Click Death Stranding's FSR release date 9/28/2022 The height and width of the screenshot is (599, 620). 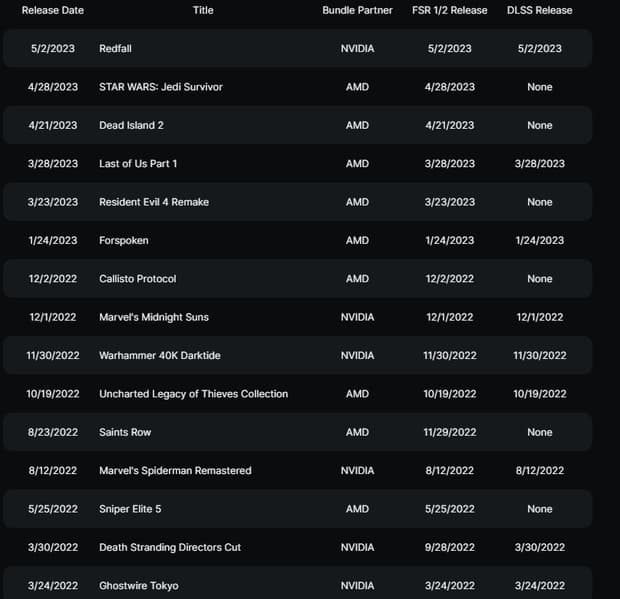pyautogui.click(x=448, y=547)
